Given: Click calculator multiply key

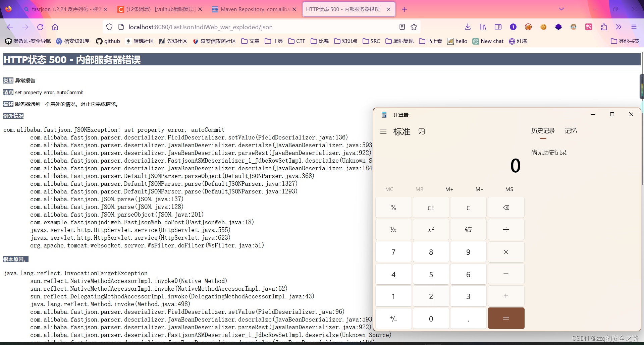Looking at the screenshot, I should click(x=506, y=252).
